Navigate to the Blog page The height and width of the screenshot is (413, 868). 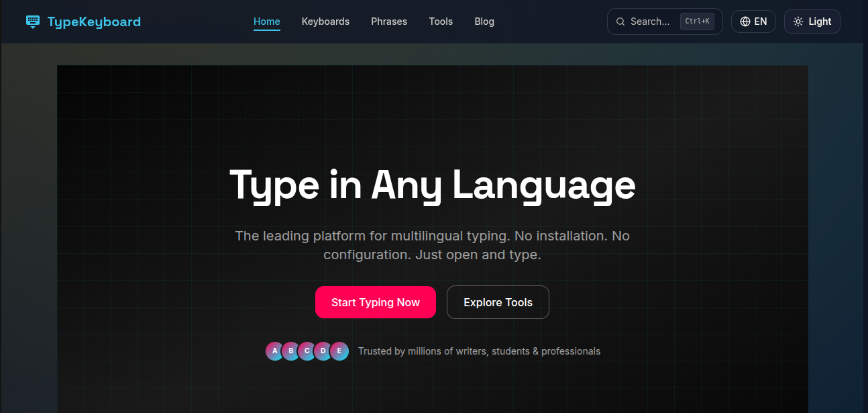(x=484, y=21)
